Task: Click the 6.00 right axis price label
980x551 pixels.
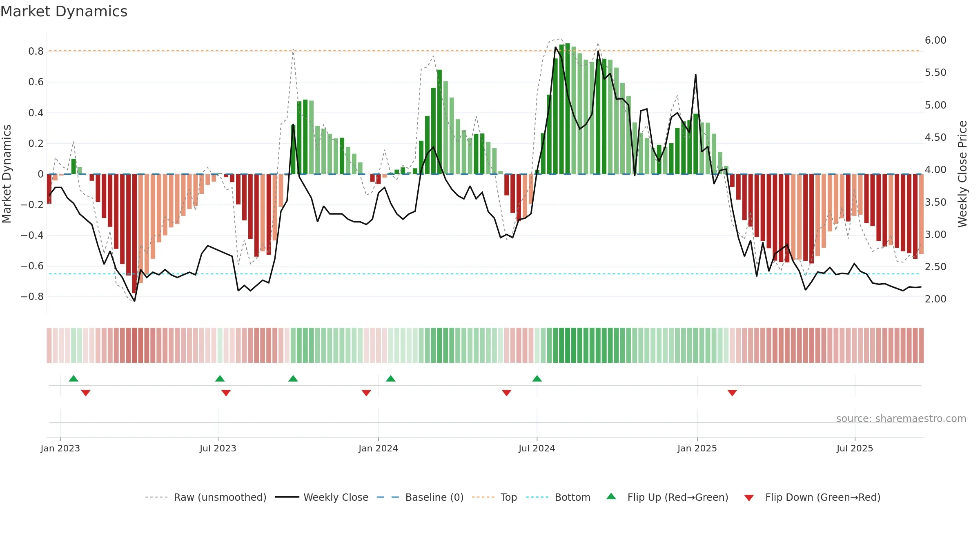Action: [935, 40]
